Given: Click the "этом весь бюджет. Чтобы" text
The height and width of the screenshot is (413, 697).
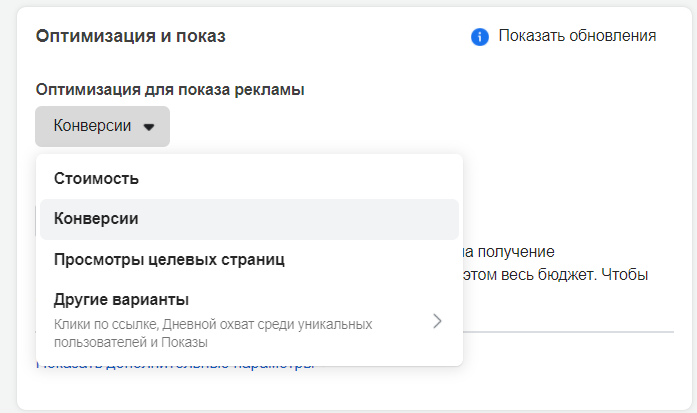Looking at the screenshot, I should 555,274.
